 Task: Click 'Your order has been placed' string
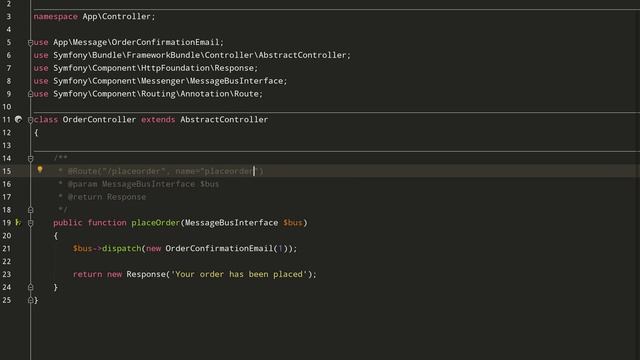239,274
